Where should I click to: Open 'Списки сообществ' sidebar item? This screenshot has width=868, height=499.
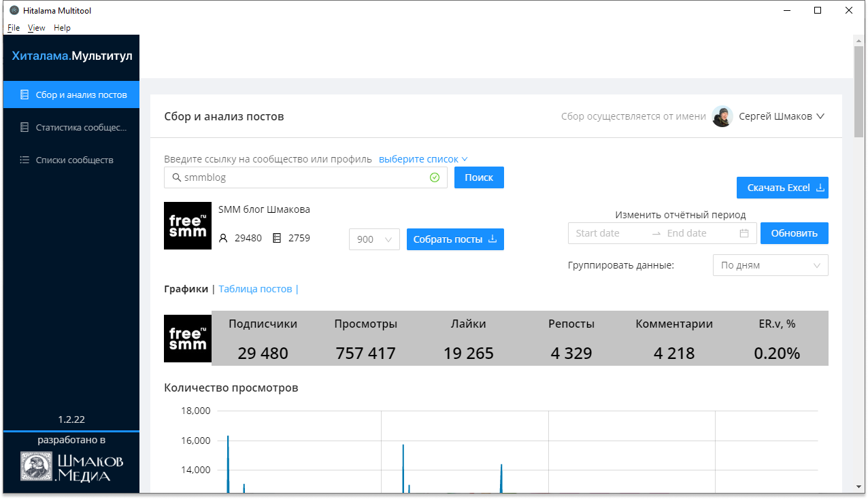click(x=71, y=160)
